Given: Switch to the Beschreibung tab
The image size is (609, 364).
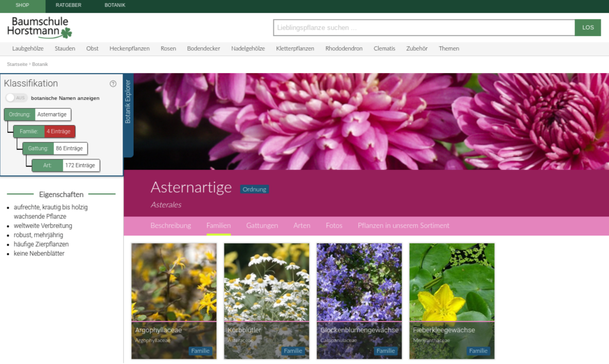Looking at the screenshot, I should click(x=170, y=226).
